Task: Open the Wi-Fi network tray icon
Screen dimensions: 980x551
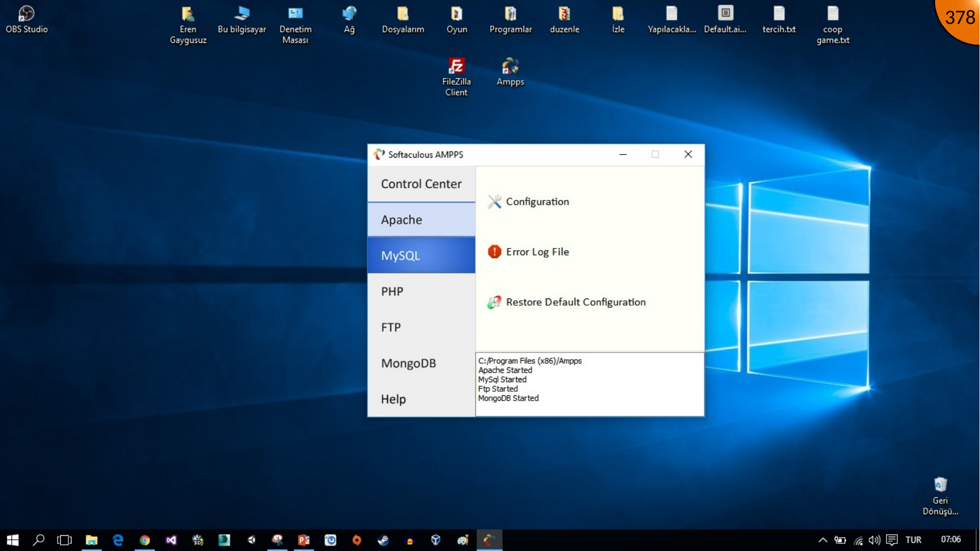Action: [858, 540]
